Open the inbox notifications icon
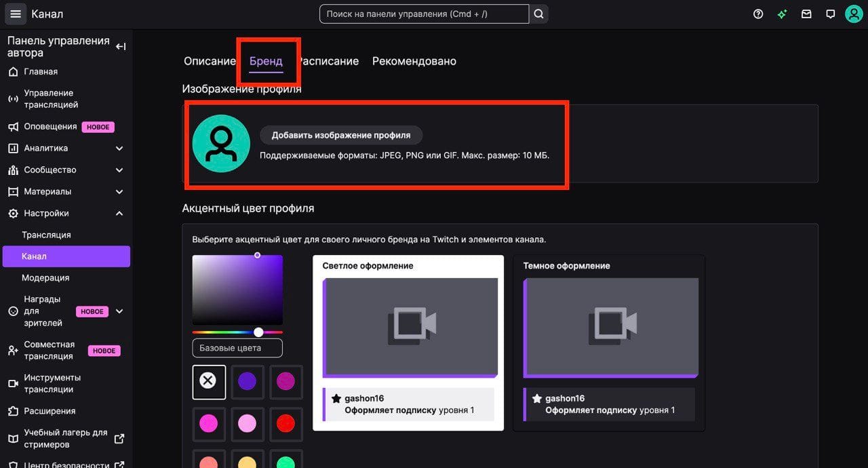The height and width of the screenshot is (468, 868). 806,14
